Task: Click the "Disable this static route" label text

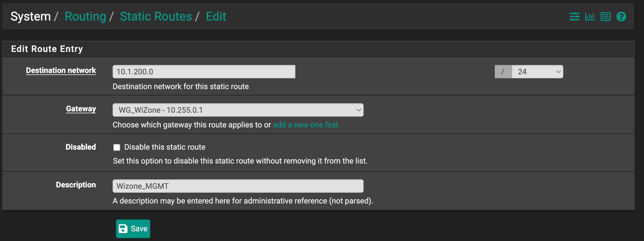Action: point(165,147)
